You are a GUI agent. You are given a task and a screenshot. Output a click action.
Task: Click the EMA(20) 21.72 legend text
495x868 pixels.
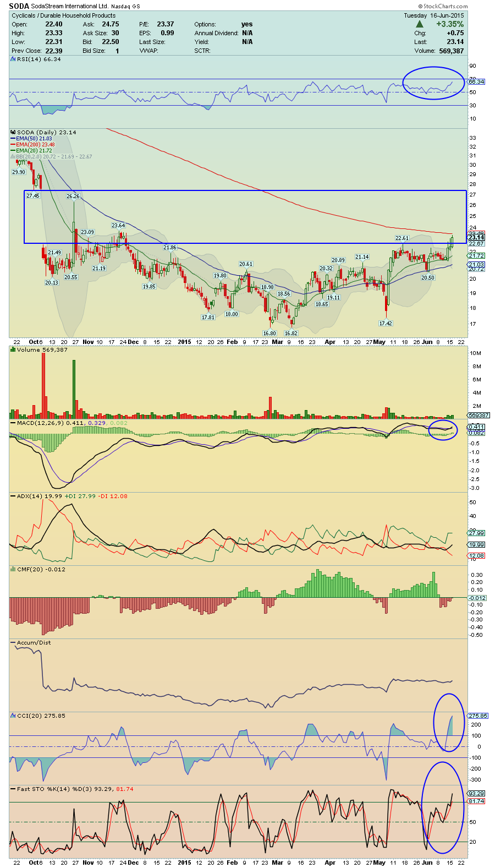point(34,150)
